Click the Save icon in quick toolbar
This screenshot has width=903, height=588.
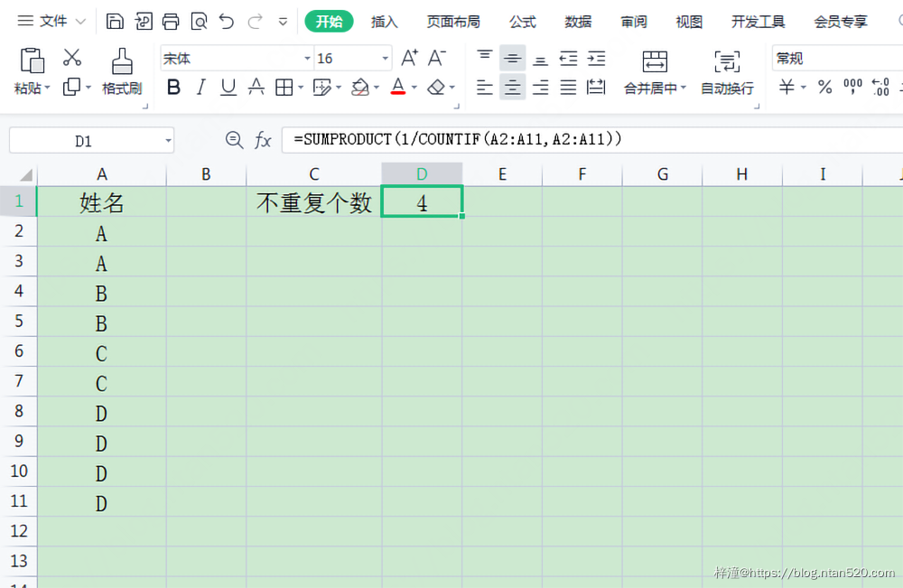116,22
